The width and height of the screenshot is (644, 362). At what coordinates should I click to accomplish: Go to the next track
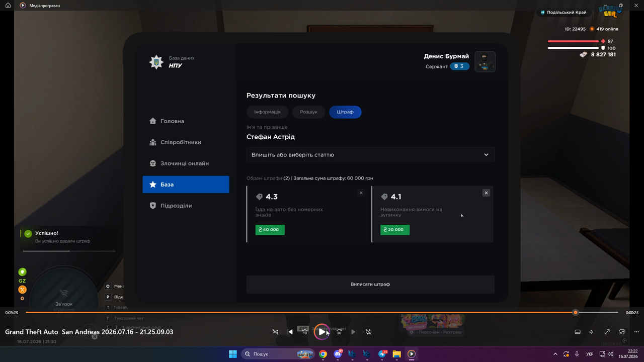click(x=354, y=332)
